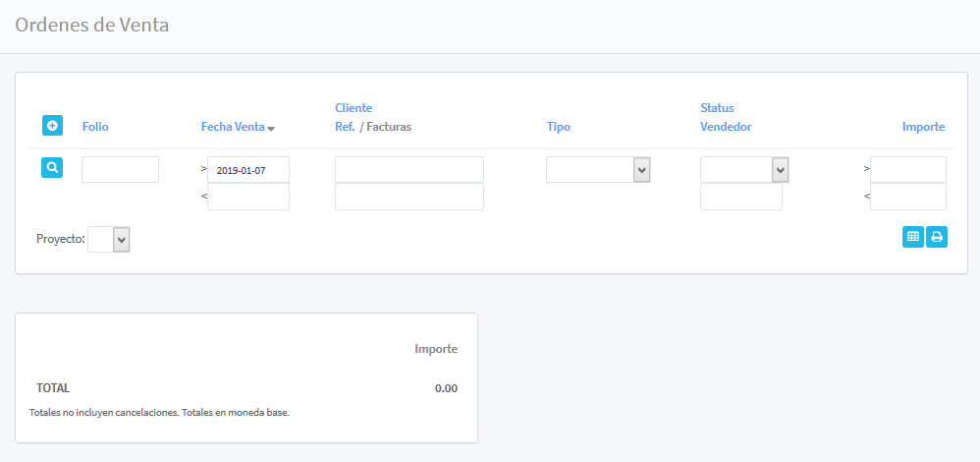Click the Folio filter input field
Screen dimensions: 980x462
(x=120, y=169)
